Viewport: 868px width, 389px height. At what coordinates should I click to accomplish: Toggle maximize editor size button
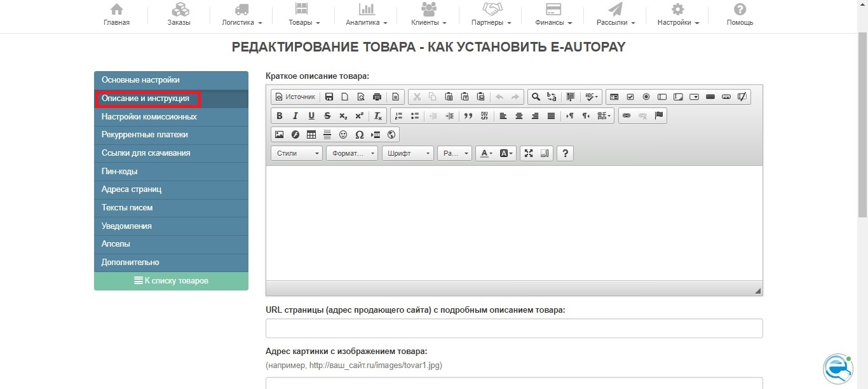pos(529,153)
